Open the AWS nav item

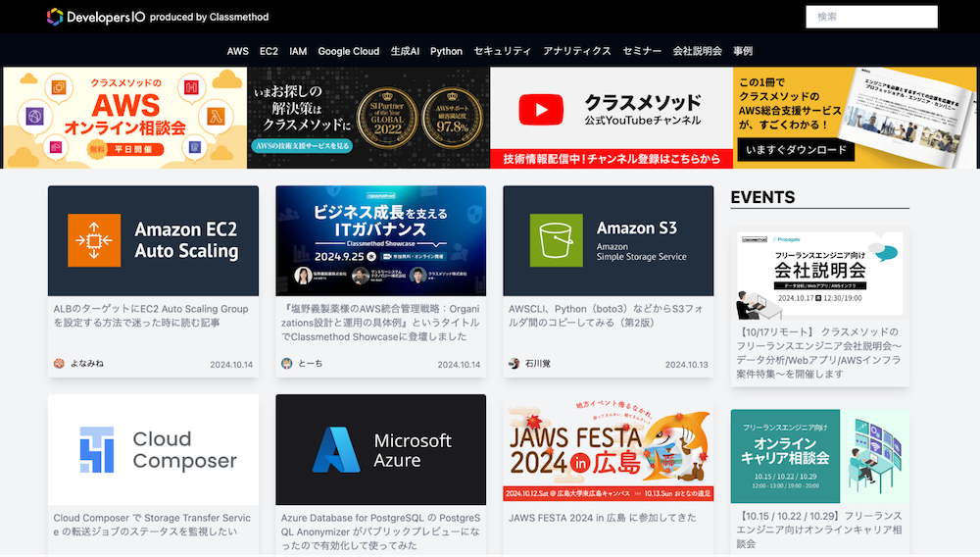[x=237, y=51]
